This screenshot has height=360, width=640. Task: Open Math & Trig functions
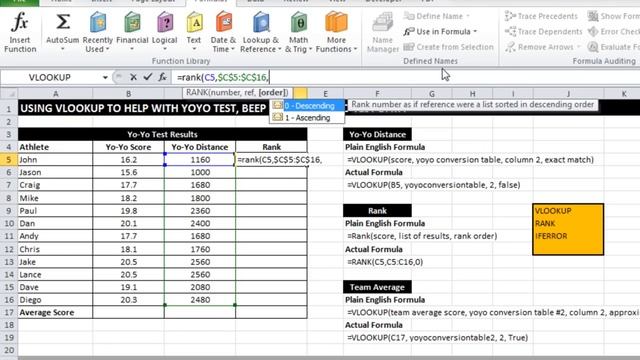click(298, 33)
